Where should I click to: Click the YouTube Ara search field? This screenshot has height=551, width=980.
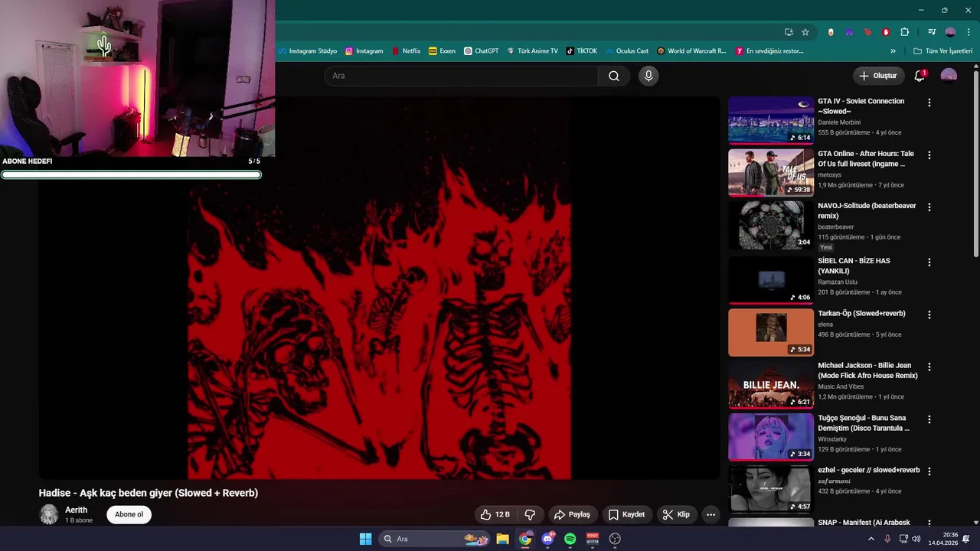tap(461, 76)
